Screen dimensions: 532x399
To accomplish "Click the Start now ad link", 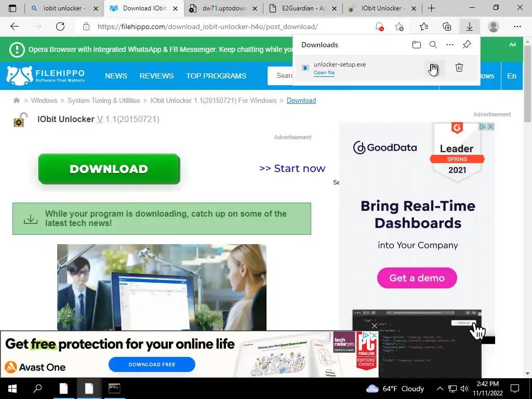I will point(292,168).
